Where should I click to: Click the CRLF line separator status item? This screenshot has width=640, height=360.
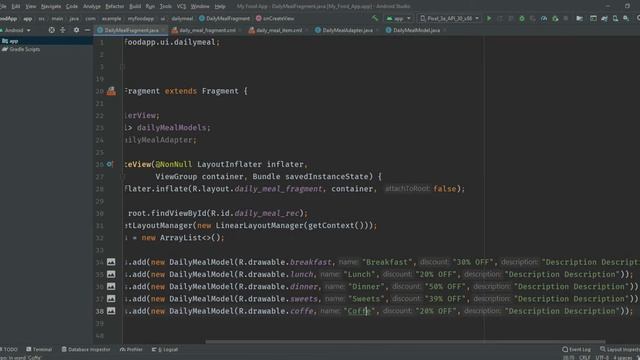click(584, 358)
